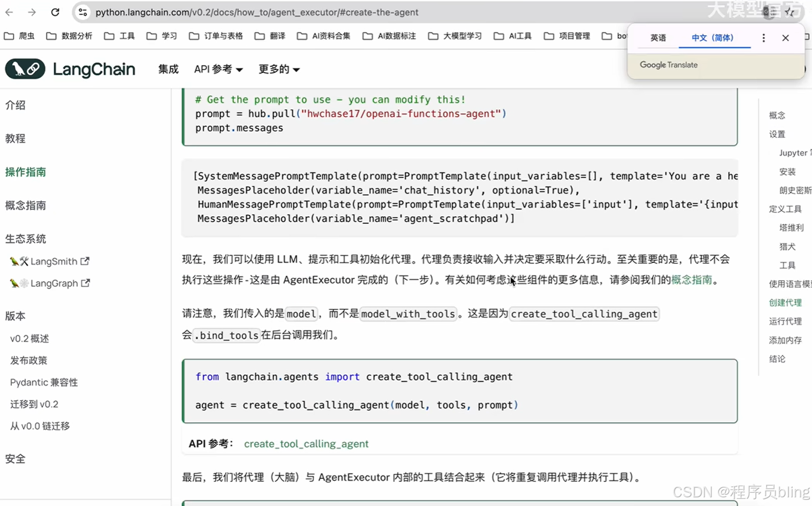Click inline code .bind_tools

click(226, 335)
